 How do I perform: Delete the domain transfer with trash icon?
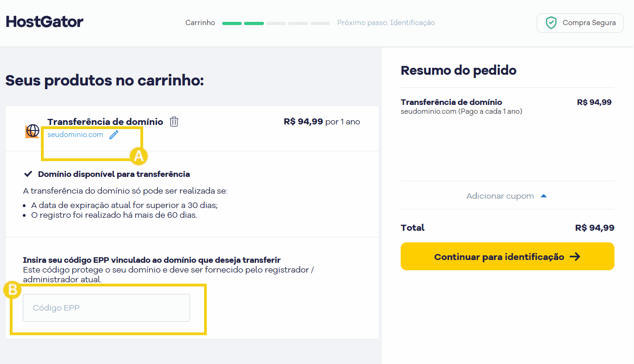click(174, 122)
